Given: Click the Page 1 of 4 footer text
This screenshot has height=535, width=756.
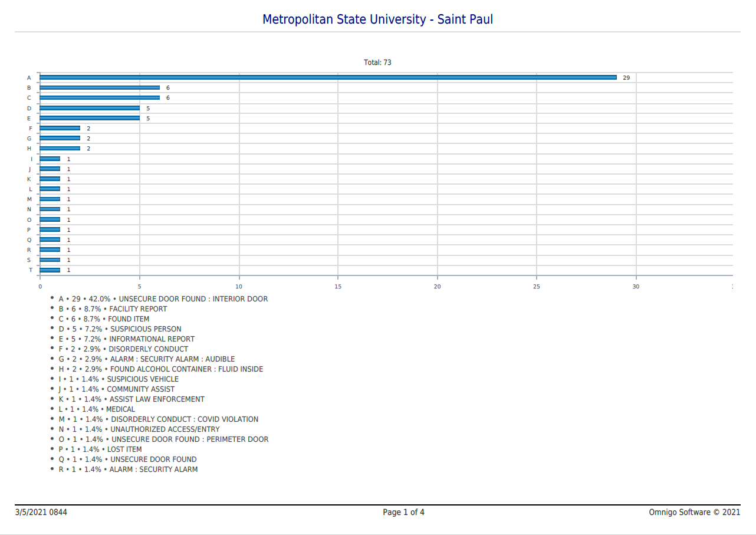Looking at the screenshot, I should pyautogui.click(x=403, y=512).
